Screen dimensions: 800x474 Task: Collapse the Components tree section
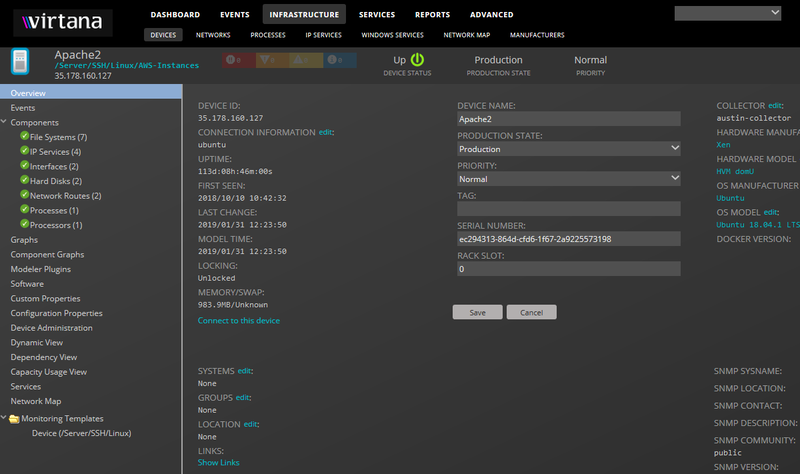4,122
